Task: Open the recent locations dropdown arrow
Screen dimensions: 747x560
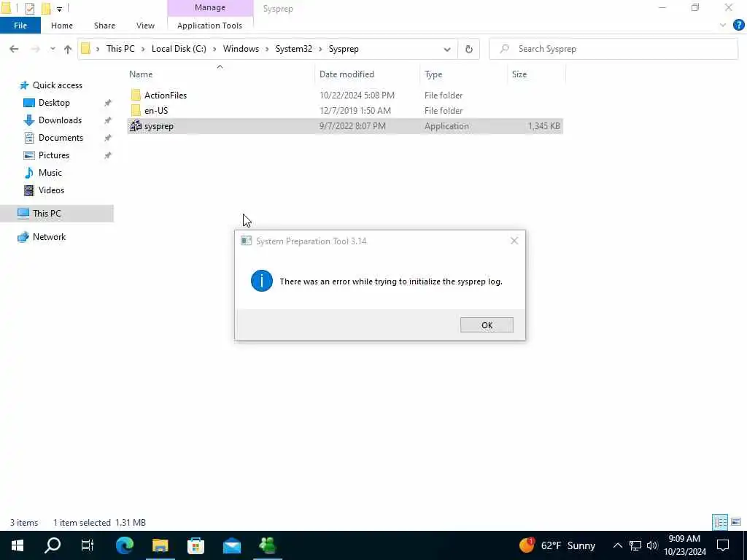Action: (53, 49)
